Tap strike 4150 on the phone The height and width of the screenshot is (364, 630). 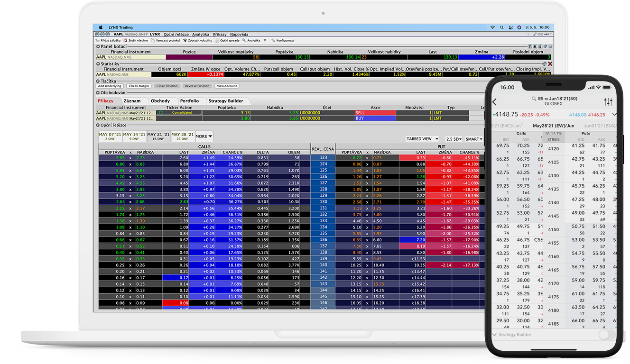point(553,229)
